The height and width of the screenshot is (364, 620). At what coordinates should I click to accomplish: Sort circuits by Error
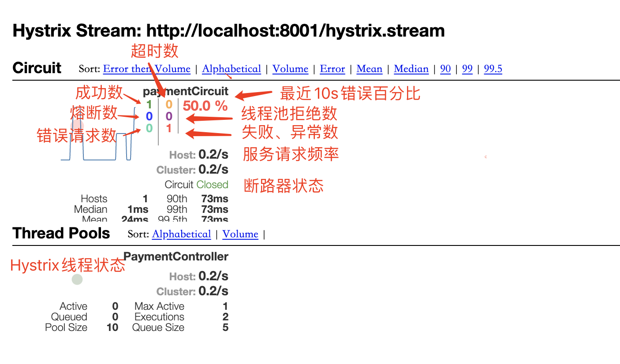332,69
